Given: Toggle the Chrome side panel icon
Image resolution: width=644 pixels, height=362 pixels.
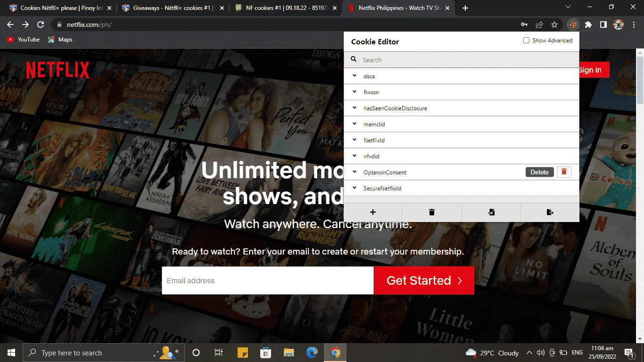Looking at the screenshot, I should pos(603,25).
